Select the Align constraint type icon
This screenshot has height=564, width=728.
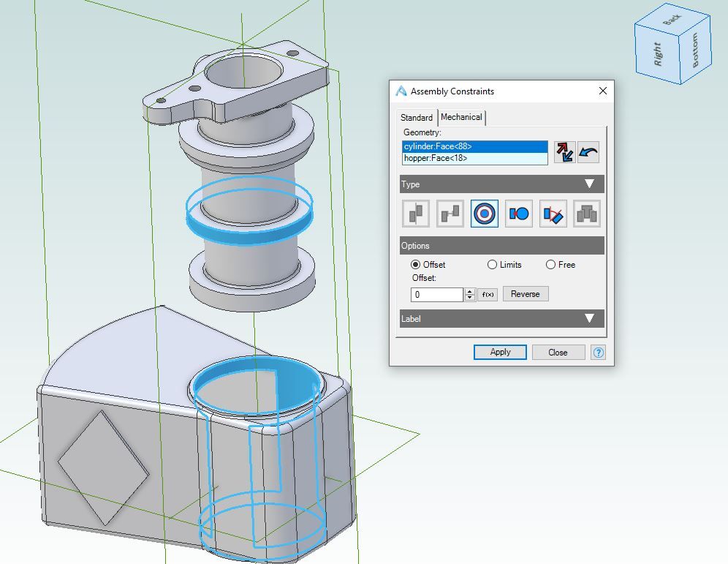tap(450, 214)
